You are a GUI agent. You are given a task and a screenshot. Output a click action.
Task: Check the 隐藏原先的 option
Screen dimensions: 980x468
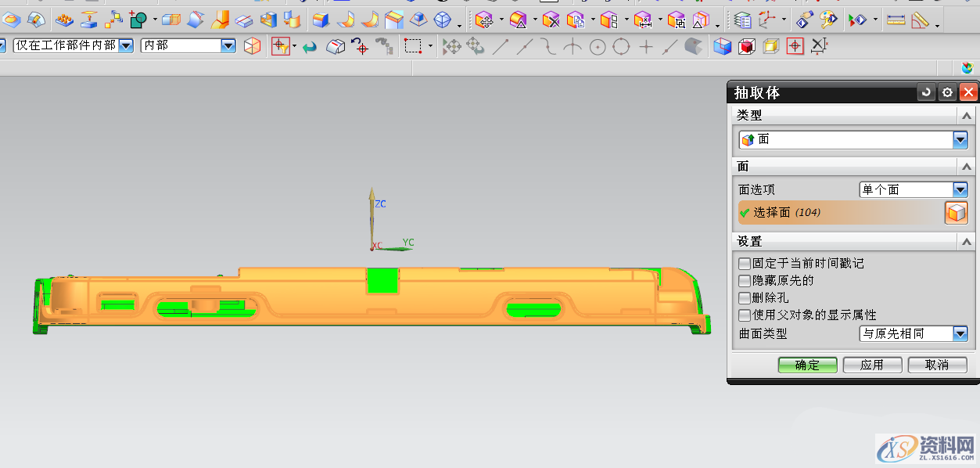(x=745, y=281)
